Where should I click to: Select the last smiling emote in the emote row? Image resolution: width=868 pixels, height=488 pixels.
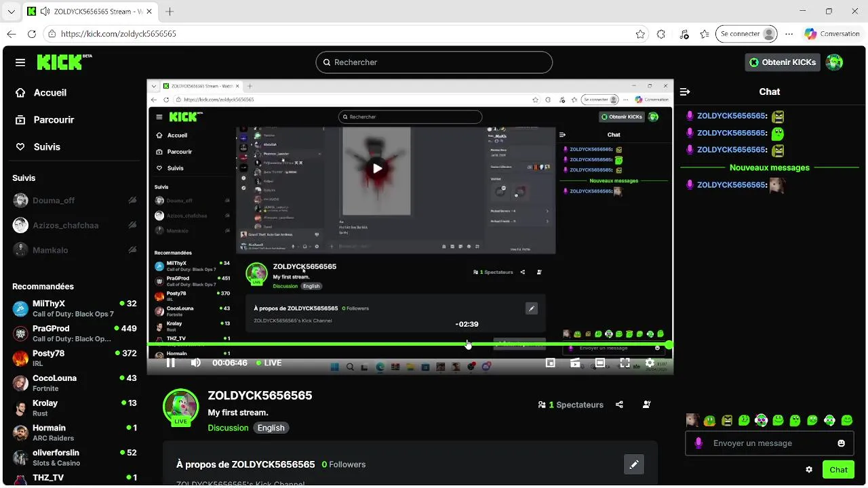846,420
